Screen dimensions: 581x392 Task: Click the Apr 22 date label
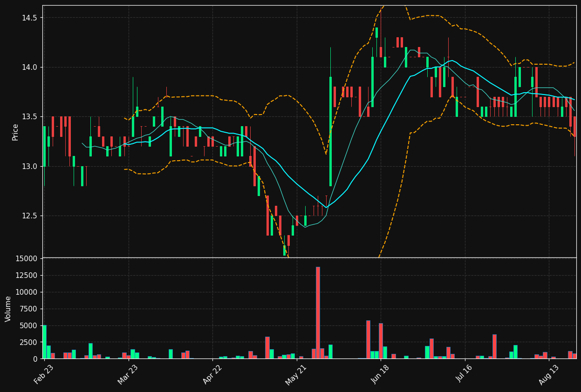[x=212, y=374]
